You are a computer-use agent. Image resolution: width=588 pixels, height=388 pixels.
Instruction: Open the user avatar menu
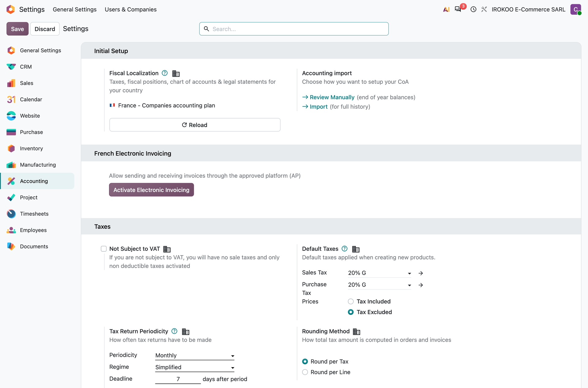tap(576, 9)
